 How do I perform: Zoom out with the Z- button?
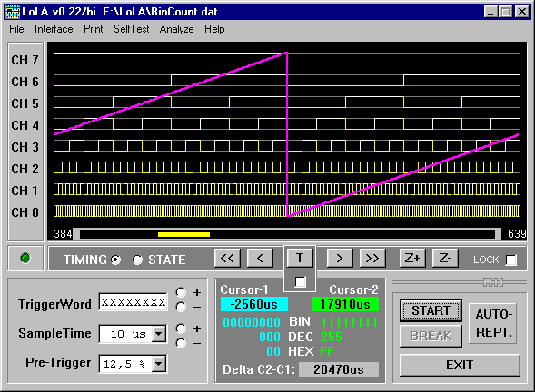445,259
